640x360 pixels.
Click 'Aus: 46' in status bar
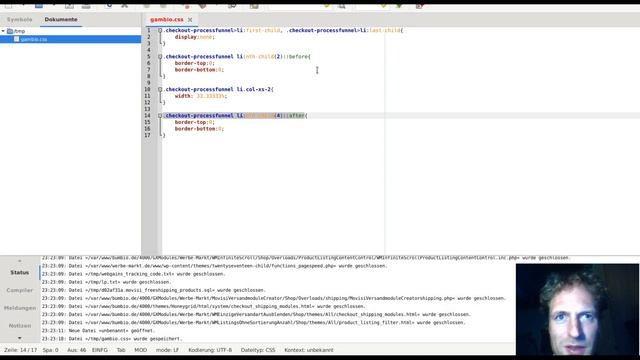pos(76,350)
